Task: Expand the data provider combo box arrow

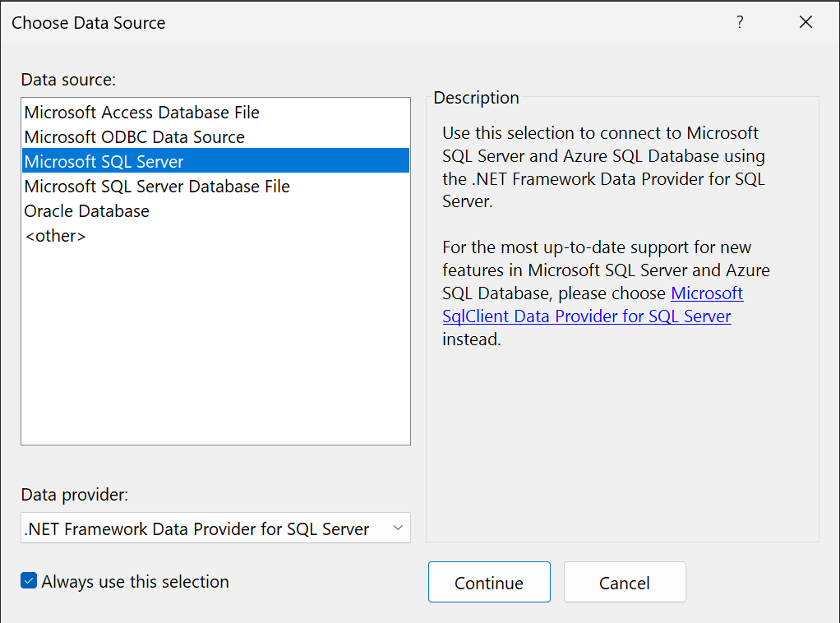Action: pos(397,528)
